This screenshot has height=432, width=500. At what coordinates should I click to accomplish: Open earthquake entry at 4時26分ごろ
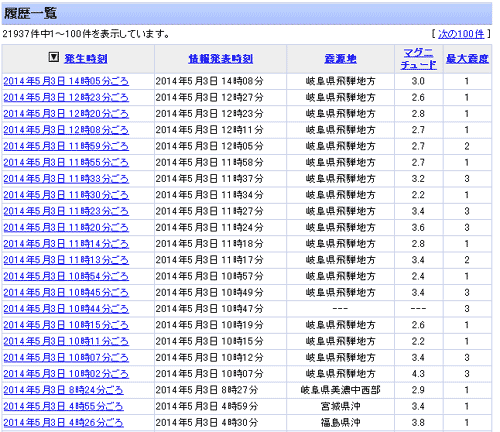coord(63,423)
